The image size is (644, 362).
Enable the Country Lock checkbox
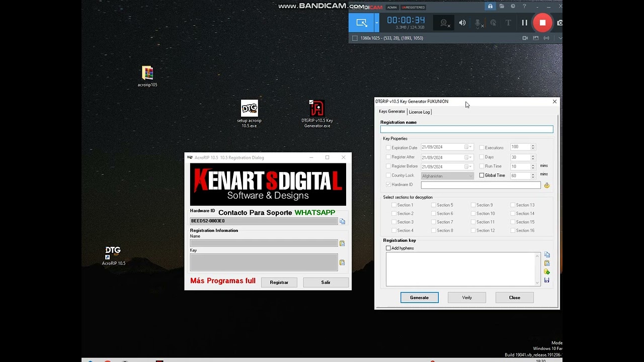point(388,175)
